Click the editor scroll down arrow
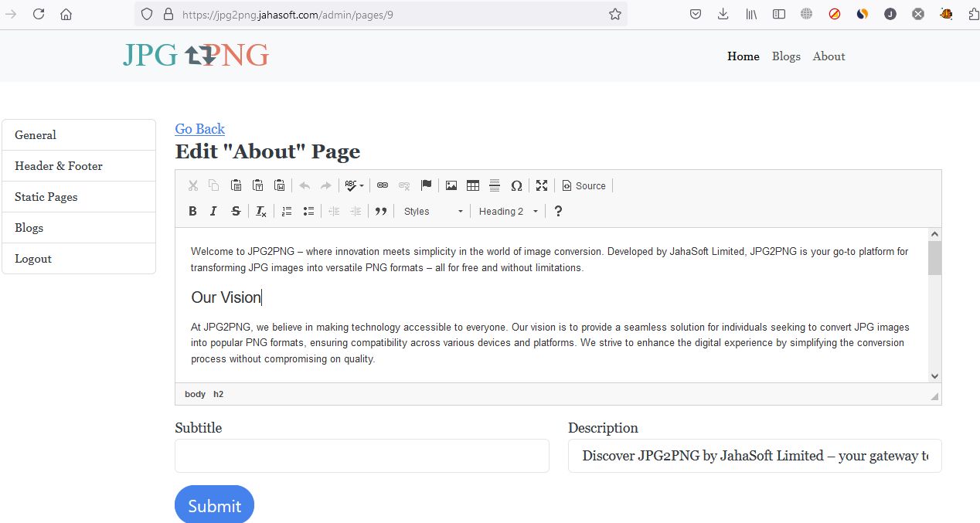 coord(934,376)
